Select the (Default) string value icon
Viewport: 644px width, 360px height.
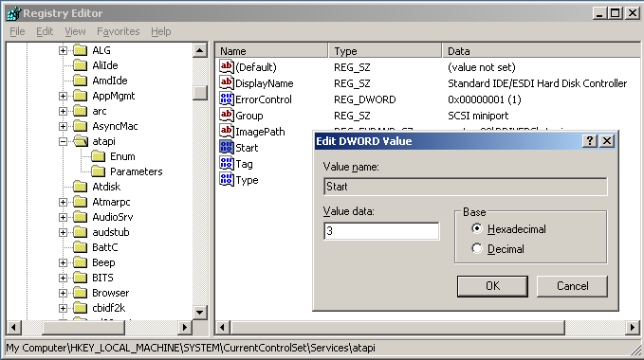pos(227,66)
